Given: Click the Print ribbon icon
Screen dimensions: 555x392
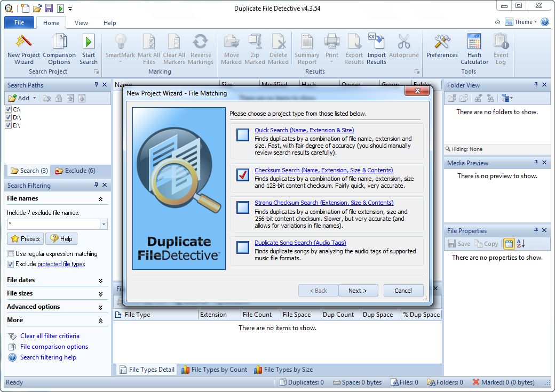Looking at the screenshot, I should pyautogui.click(x=332, y=42).
